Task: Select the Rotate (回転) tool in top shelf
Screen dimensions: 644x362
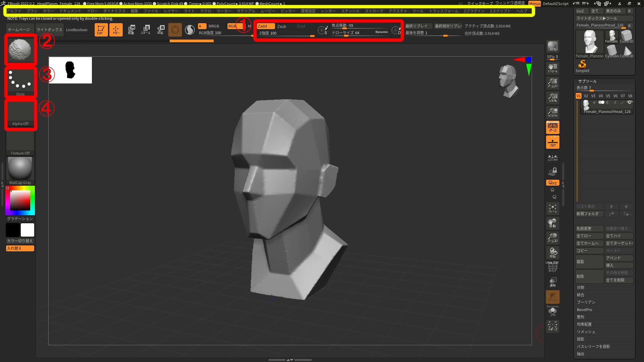Action: 160,29
